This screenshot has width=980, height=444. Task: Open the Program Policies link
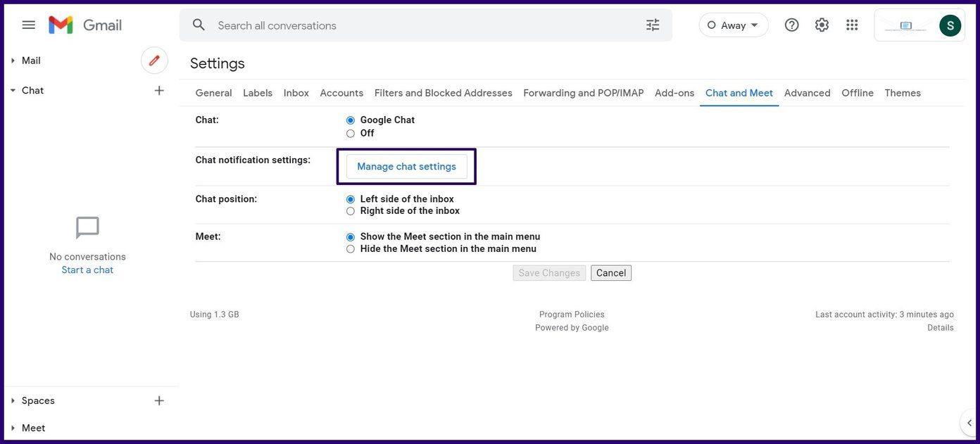pos(572,315)
